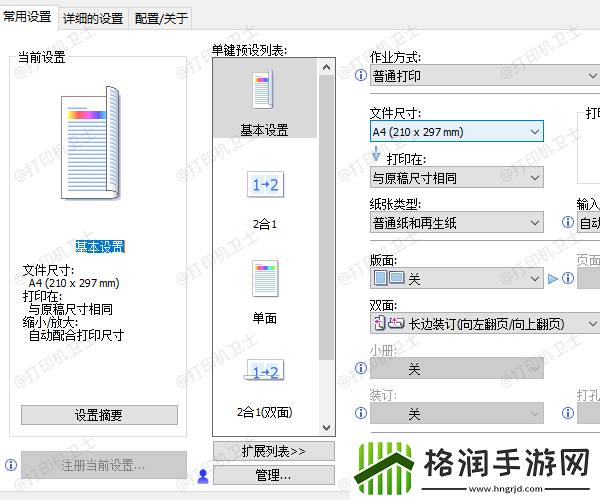Open info icon beside 注册当前设置

click(x=11, y=465)
